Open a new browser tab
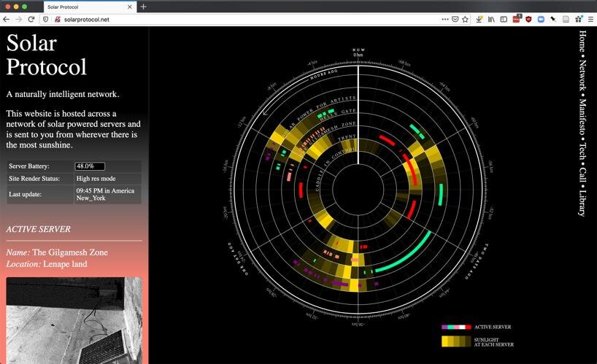This screenshot has width=597, height=364. (143, 7)
